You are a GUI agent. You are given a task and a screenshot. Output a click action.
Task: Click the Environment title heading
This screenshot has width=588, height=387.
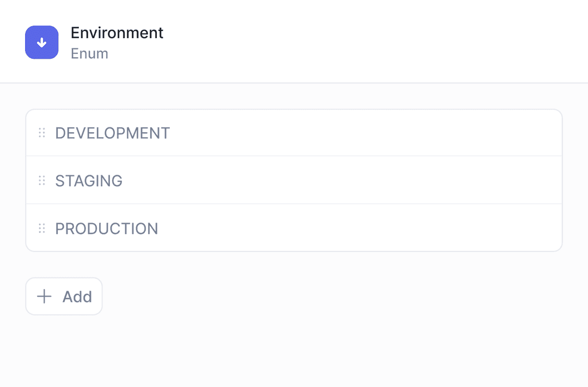coord(117,33)
